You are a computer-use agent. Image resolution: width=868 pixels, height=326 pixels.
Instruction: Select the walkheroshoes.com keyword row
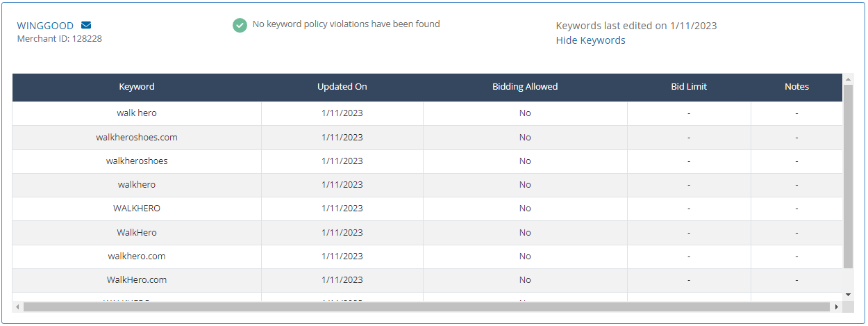(137, 138)
